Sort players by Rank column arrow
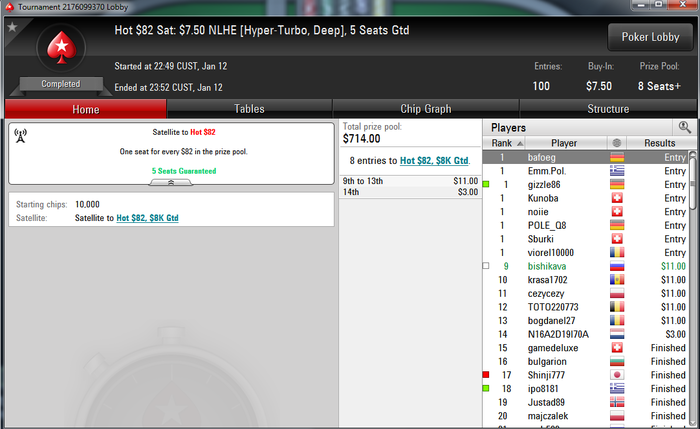This screenshot has height=429, width=700. (520, 143)
